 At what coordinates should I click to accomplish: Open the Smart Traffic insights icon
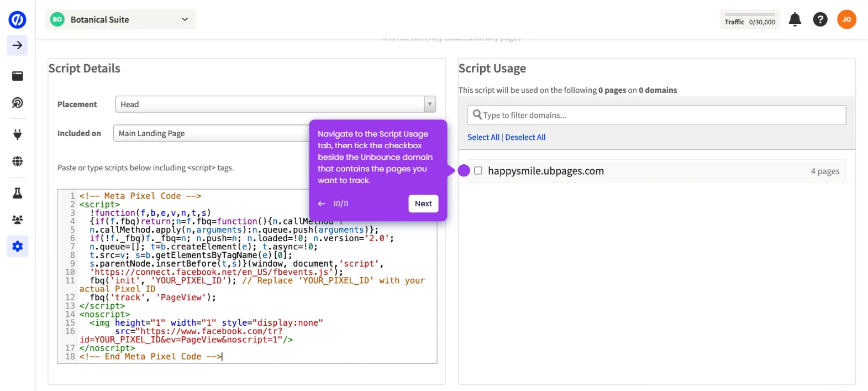pos(18,103)
